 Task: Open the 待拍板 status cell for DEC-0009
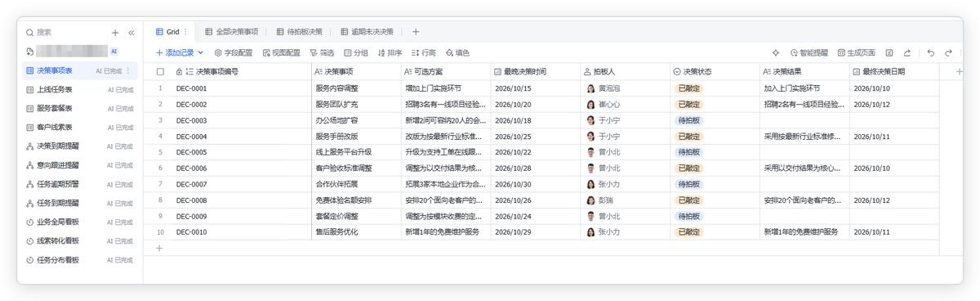[x=715, y=216]
